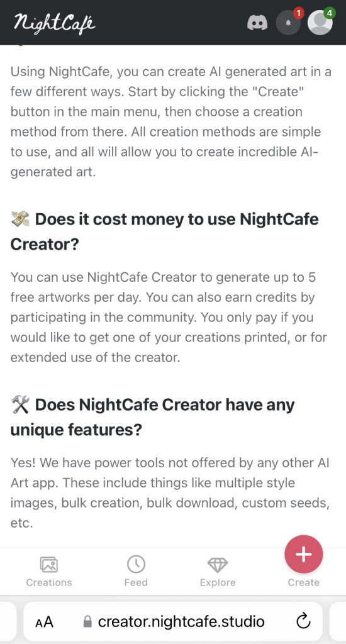This screenshot has width=346, height=644.
Task: Open the notifications bell
Action: click(x=288, y=23)
